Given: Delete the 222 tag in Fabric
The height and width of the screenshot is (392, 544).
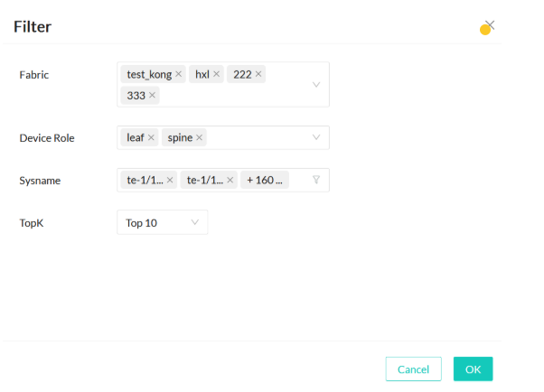Looking at the screenshot, I should click(258, 74).
